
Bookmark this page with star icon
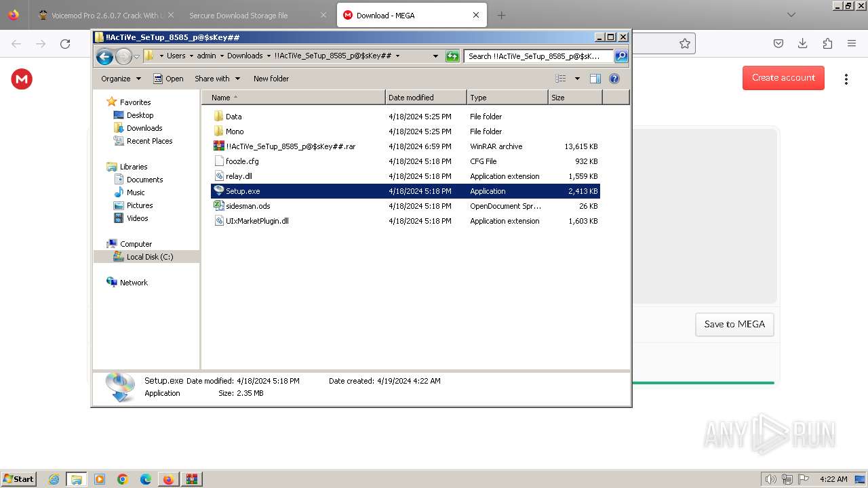coord(685,43)
